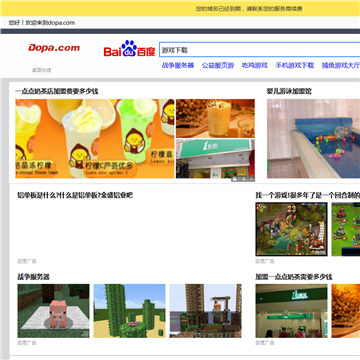Viewport: 360px width, 360px height.
Task: Open the 一点点奶茶店加盟费要多少钱 ad title
Action: (x=57, y=91)
